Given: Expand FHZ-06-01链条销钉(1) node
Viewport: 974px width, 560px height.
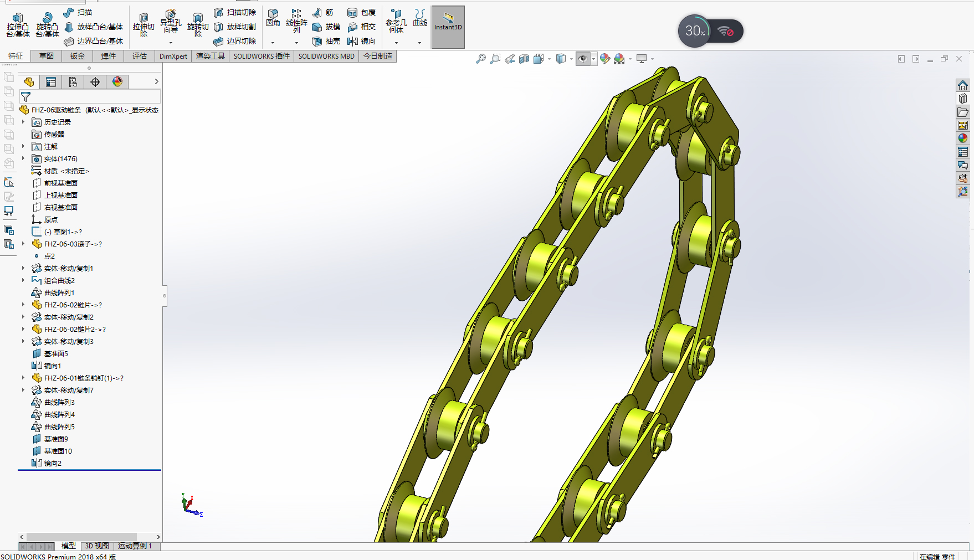Looking at the screenshot, I should 23,378.
